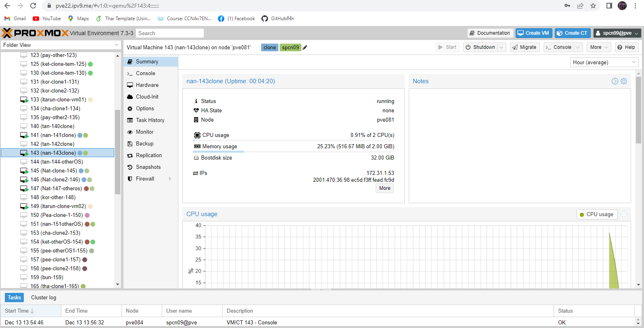Open the Maps bookmark
Screen dimensions: 644x328
pyautogui.click(x=78, y=19)
